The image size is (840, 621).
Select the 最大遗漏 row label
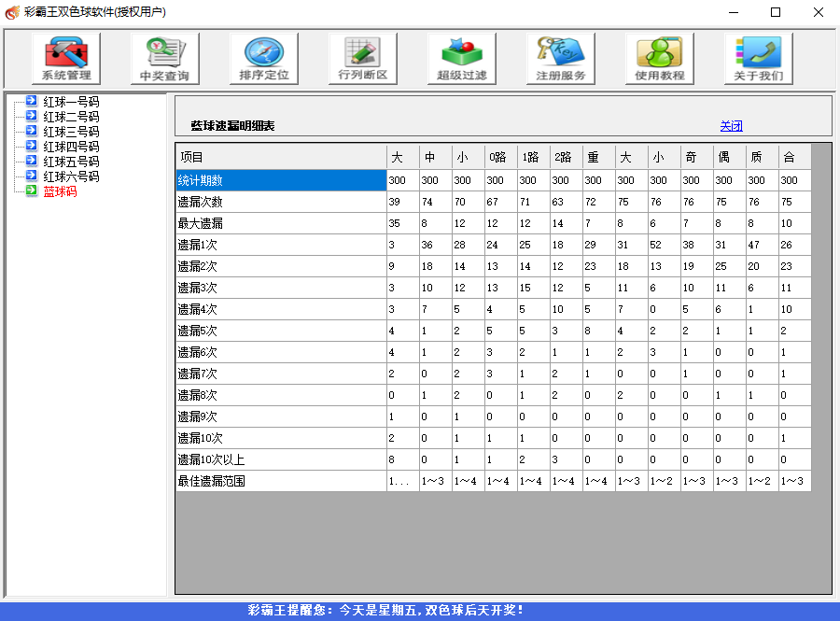click(281, 223)
